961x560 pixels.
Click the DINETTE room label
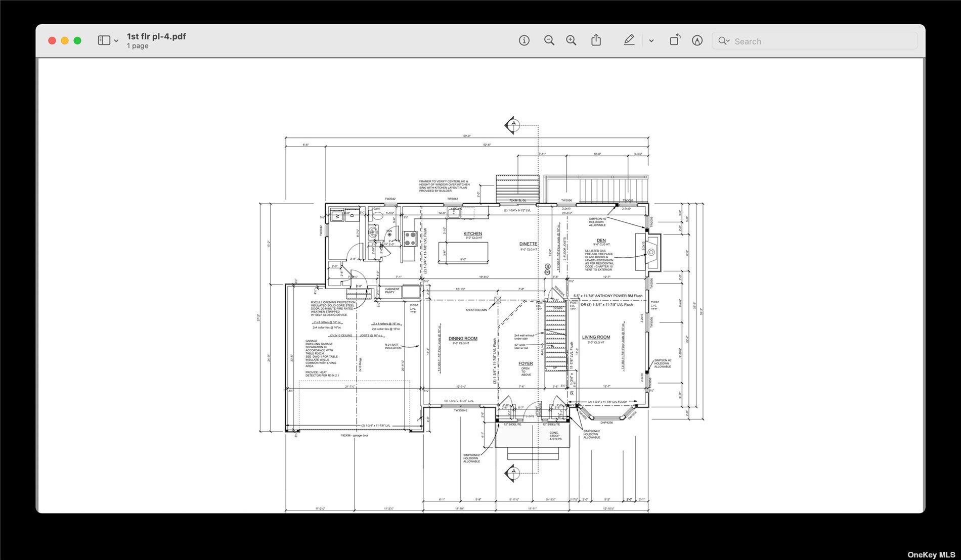point(528,244)
